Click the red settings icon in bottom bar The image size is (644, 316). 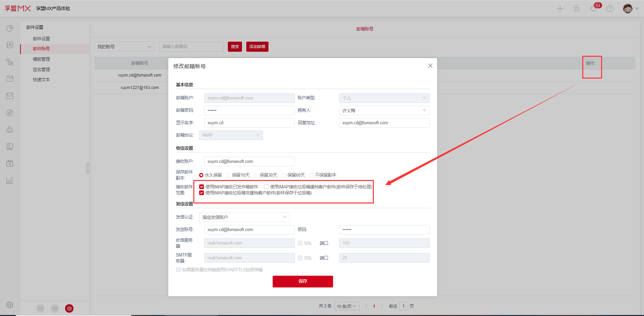point(69,308)
